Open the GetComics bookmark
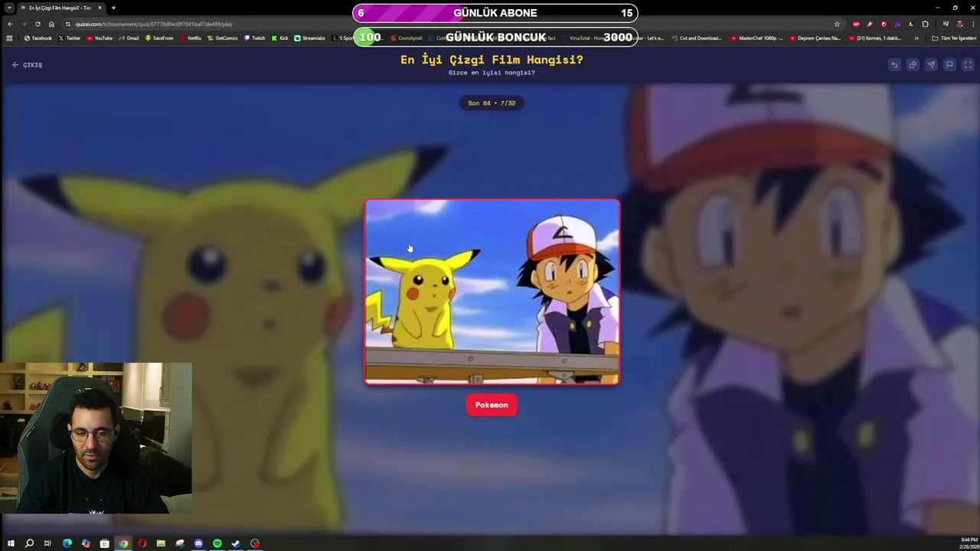The image size is (980, 551). point(223,37)
